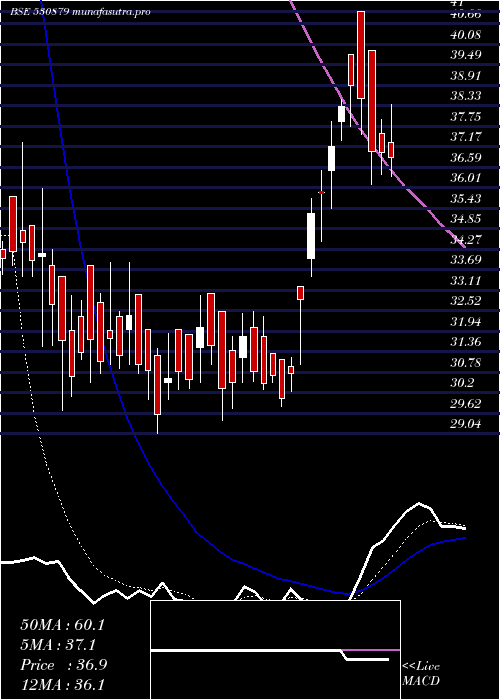This screenshot has width=500, height=700.
Task: Select the 40.08 price axis label
Action: point(466,35)
